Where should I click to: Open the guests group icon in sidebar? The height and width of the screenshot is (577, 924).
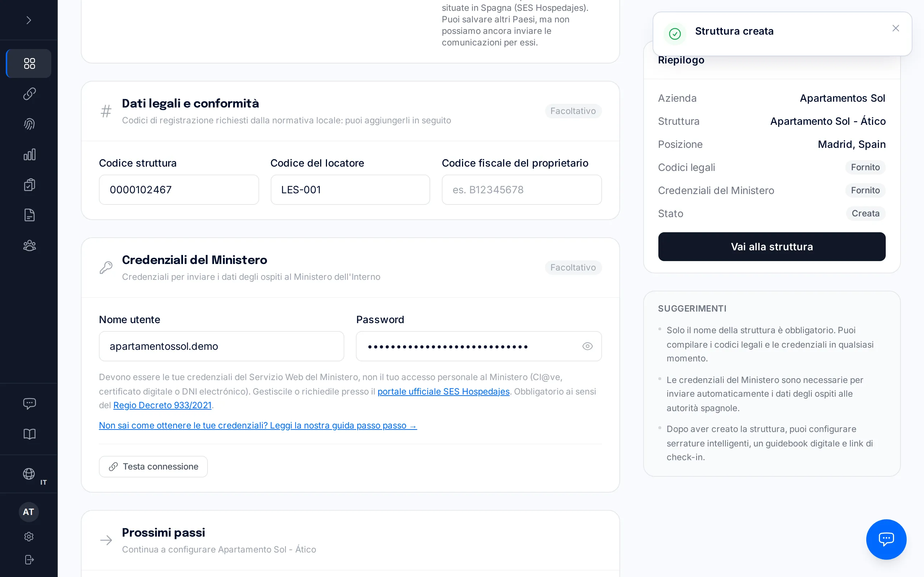29,245
